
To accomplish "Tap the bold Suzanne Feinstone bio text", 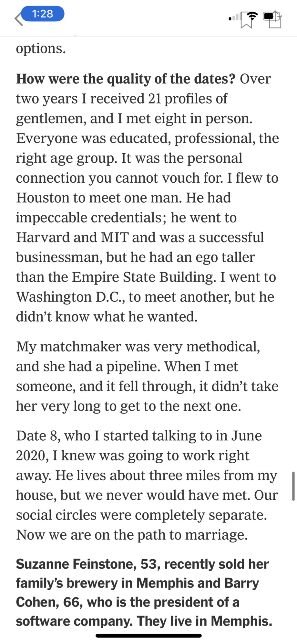I will 144,592.
